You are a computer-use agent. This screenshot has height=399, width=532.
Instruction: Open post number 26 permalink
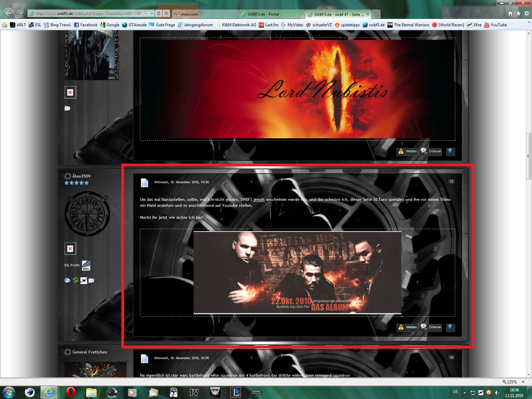452,357
